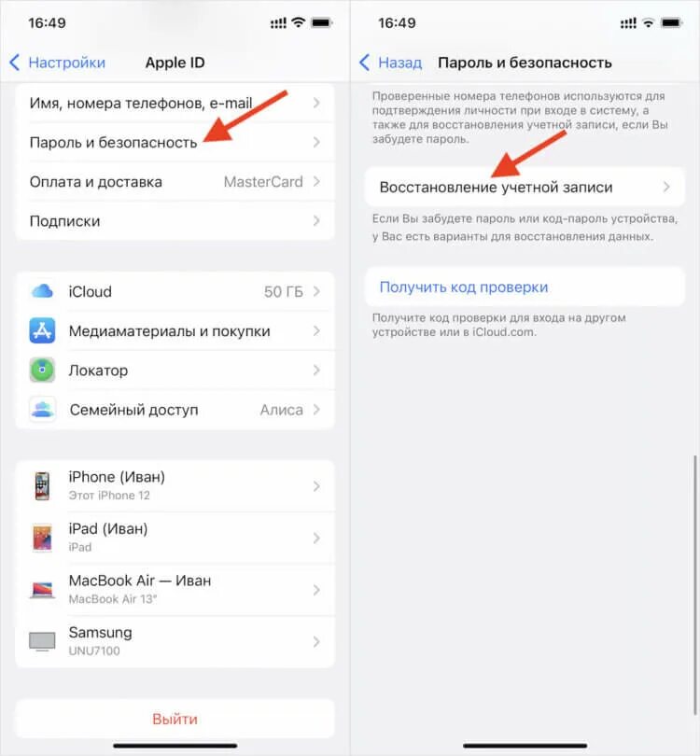The height and width of the screenshot is (756, 700).
Task: Expand Оплата и доставка chevron
Action: click(316, 182)
